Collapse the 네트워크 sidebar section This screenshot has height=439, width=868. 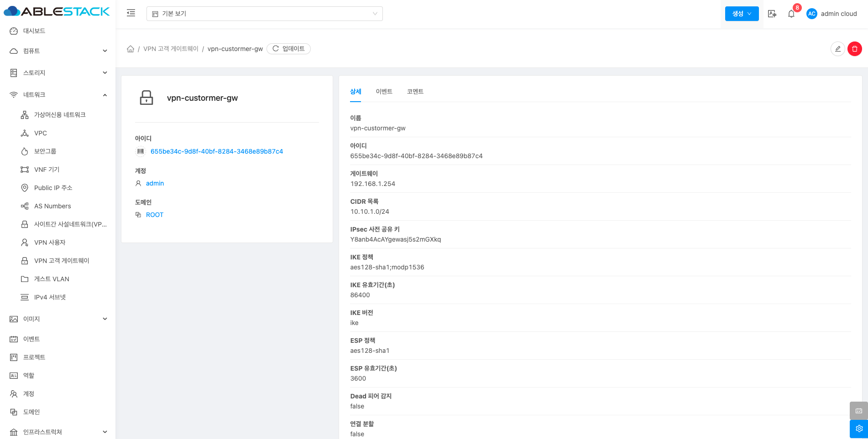tap(58, 95)
